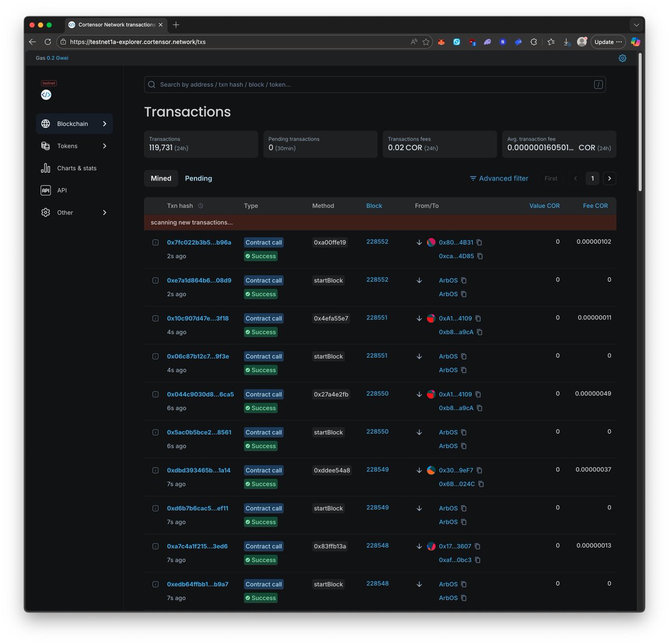The image size is (669, 644).
Task: Open Copilot icon in browser toolbar
Action: pos(636,42)
